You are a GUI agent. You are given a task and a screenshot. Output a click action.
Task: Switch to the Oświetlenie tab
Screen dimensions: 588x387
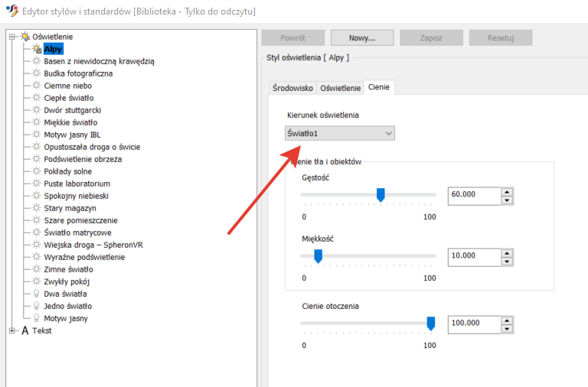[340, 88]
